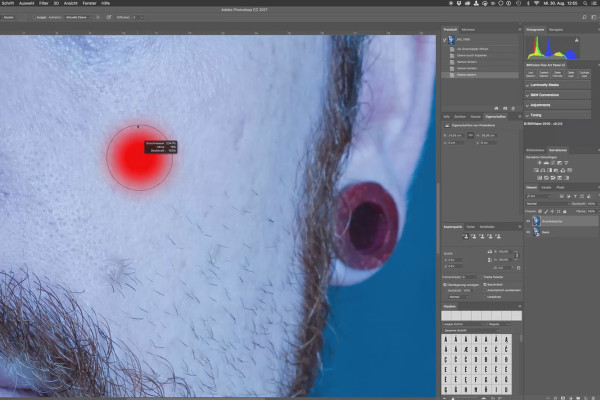Open the Aufnehmen 'Aktuelle Ebene' dropdown
Screen dimensions: 600x400
[78, 17]
